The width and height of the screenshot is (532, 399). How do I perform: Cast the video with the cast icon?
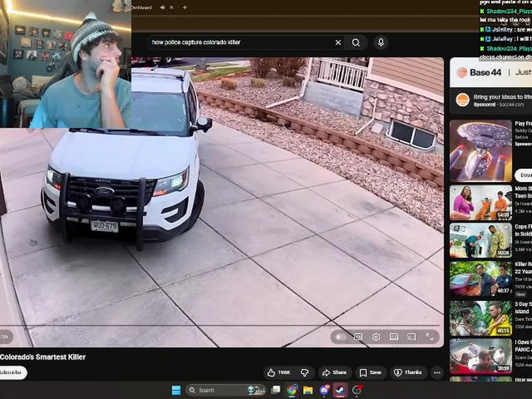point(412,336)
